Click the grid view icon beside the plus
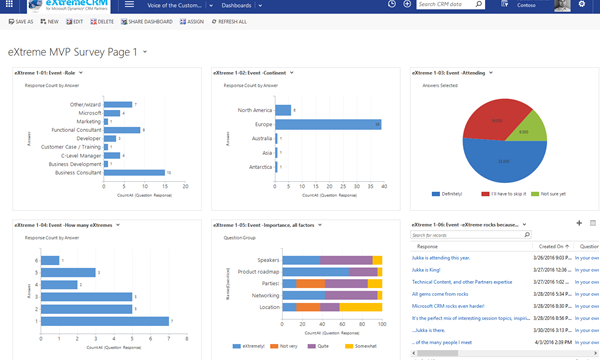Image resolution: width=600 pixels, height=360 pixels. (x=593, y=223)
